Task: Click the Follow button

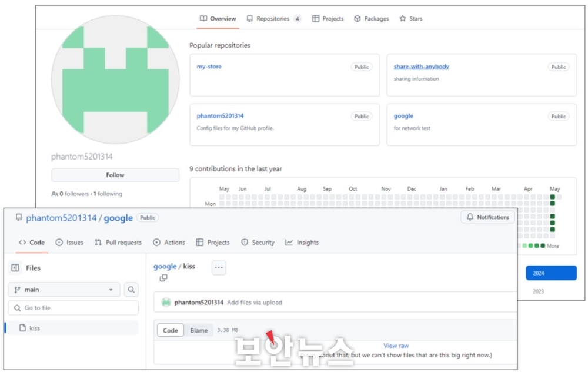Action: 115,175
